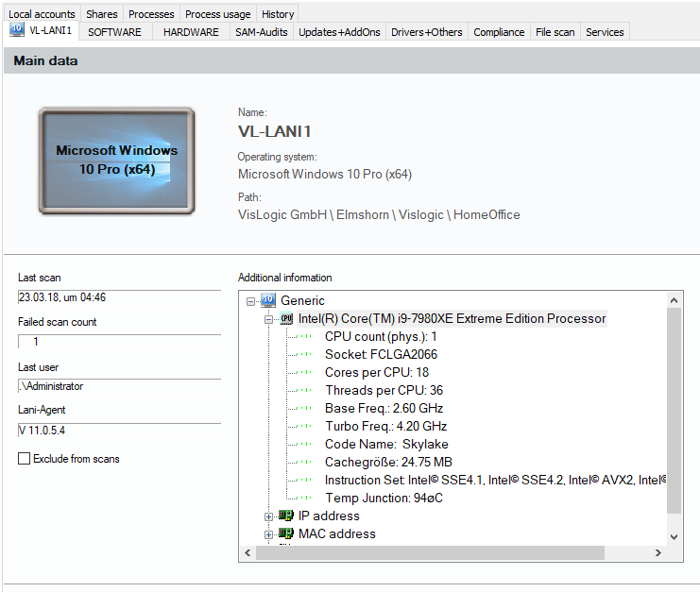Switch to the HARDWARE tab
Screen dimensions: 700x592
[x=191, y=32]
